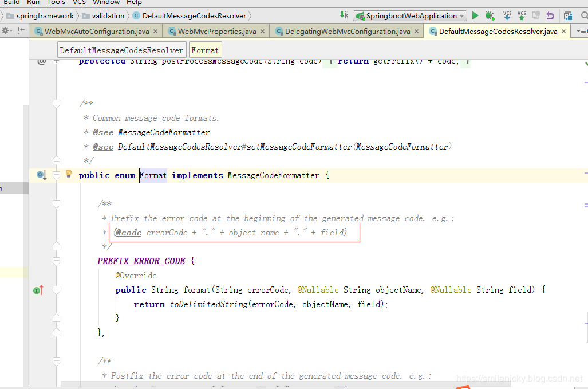Run SpringbootWebApplication with green play icon
588x389 pixels.
point(475,16)
